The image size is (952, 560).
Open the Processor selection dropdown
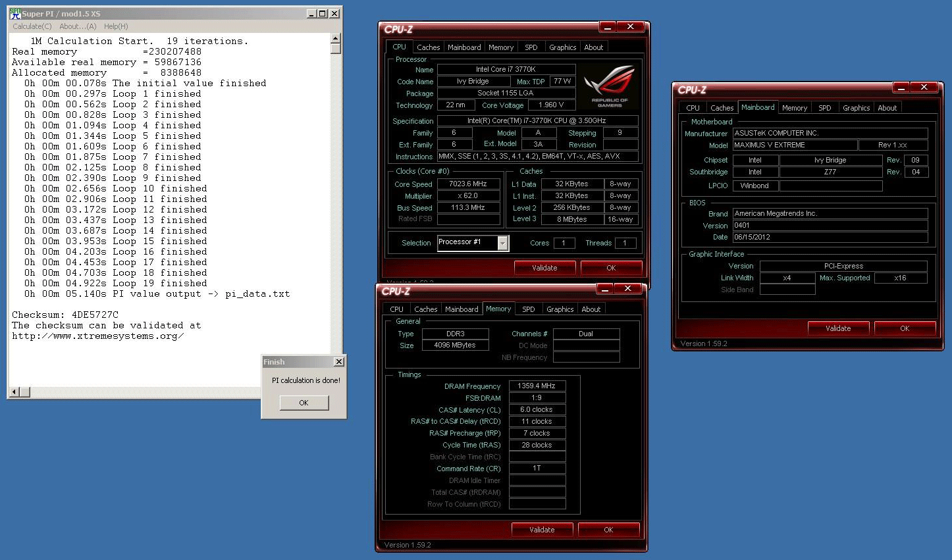[x=503, y=243]
